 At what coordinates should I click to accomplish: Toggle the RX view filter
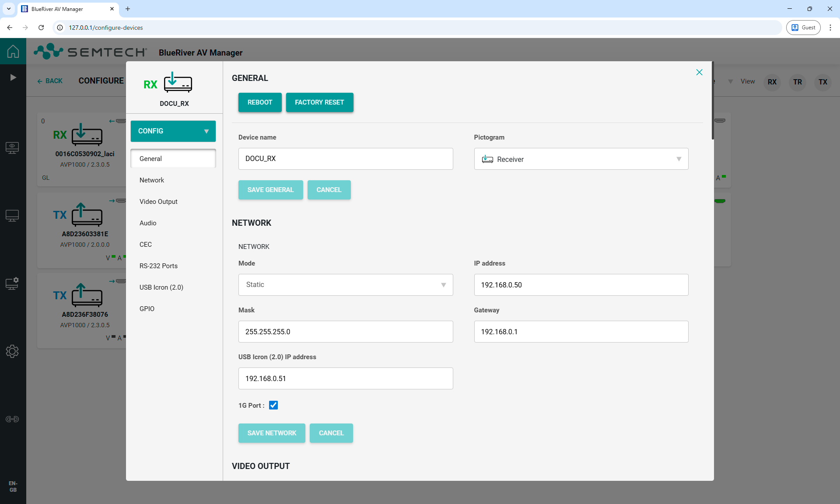[772, 82]
